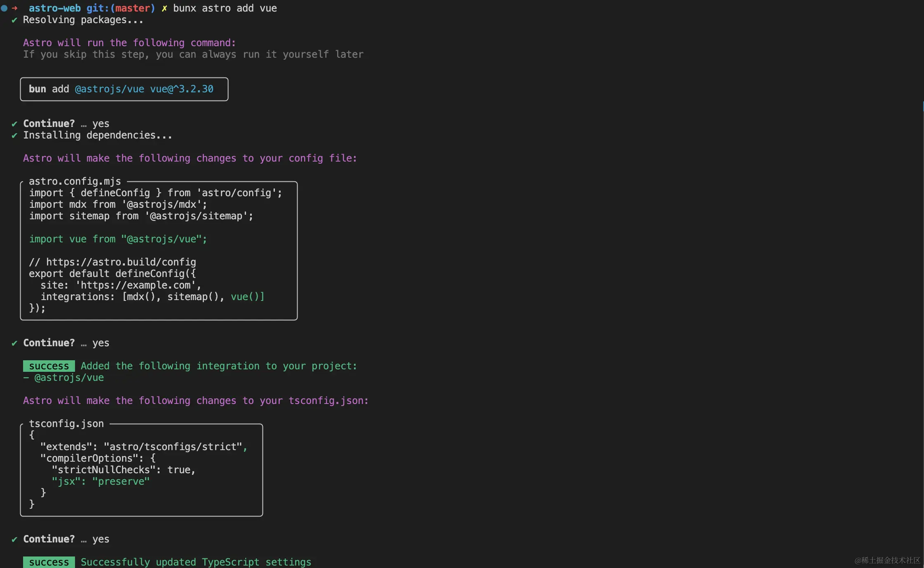
Task: Click the 'extends' astro/tsconfigs/strict line
Action: [144, 447]
